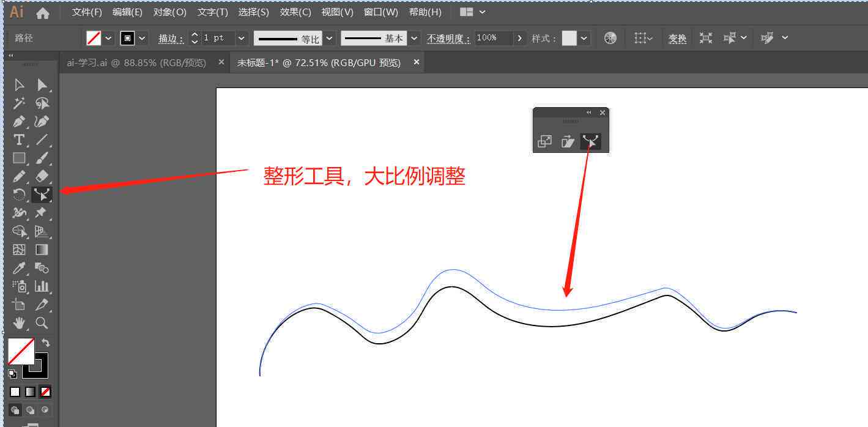Select the Selection tool (black arrow)
The image size is (868, 427).
coord(19,84)
